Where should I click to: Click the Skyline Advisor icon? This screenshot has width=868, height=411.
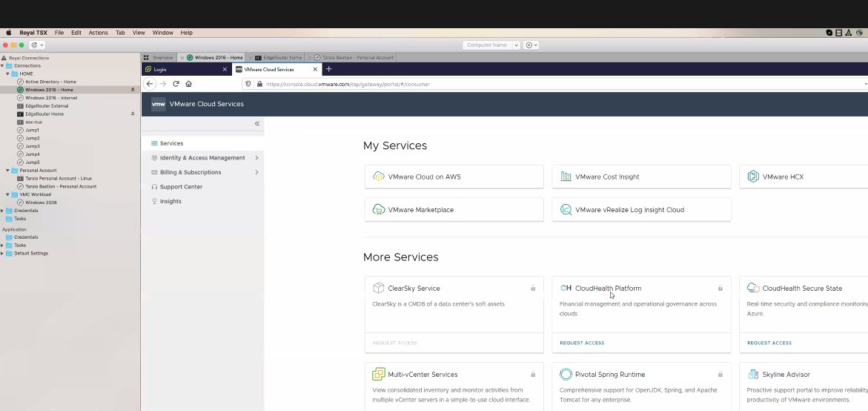pyautogui.click(x=753, y=375)
